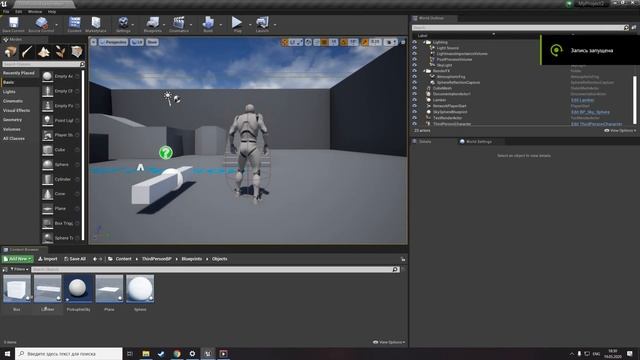Toggle visibility of Light Source actor
The image size is (640, 360).
pyautogui.click(x=415, y=48)
